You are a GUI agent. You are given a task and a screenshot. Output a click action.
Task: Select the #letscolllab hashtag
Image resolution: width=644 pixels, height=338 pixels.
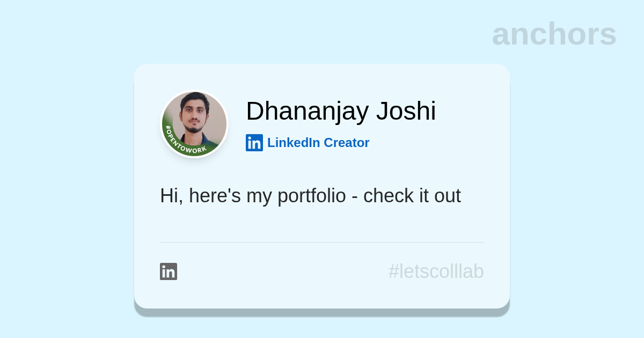coord(436,271)
